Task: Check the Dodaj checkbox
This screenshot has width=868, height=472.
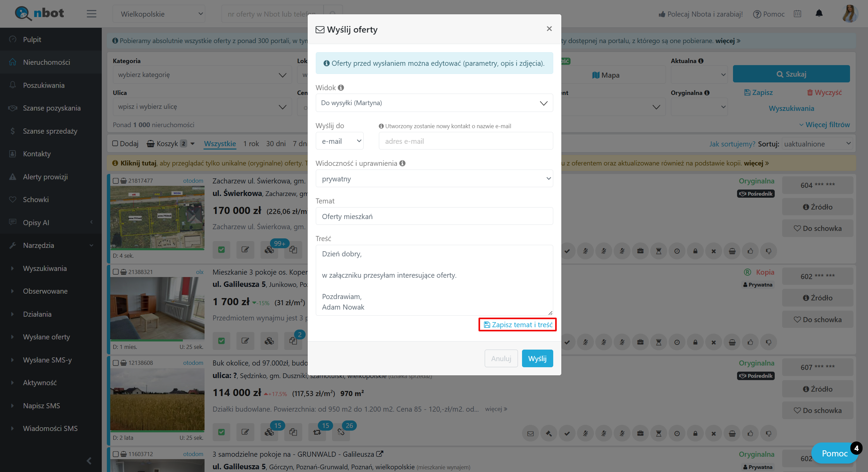Action: point(115,143)
